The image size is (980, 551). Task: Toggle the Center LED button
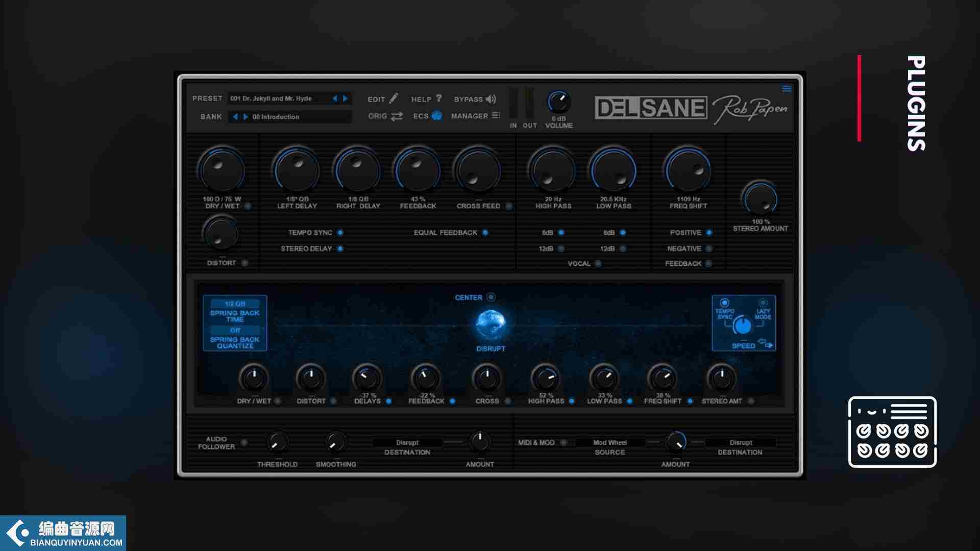[491, 297]
